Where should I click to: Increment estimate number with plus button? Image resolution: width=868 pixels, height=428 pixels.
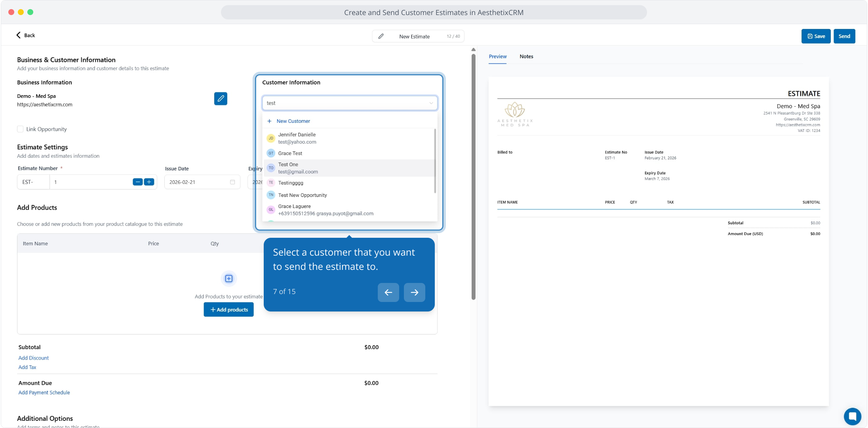(x=149, y=182)
